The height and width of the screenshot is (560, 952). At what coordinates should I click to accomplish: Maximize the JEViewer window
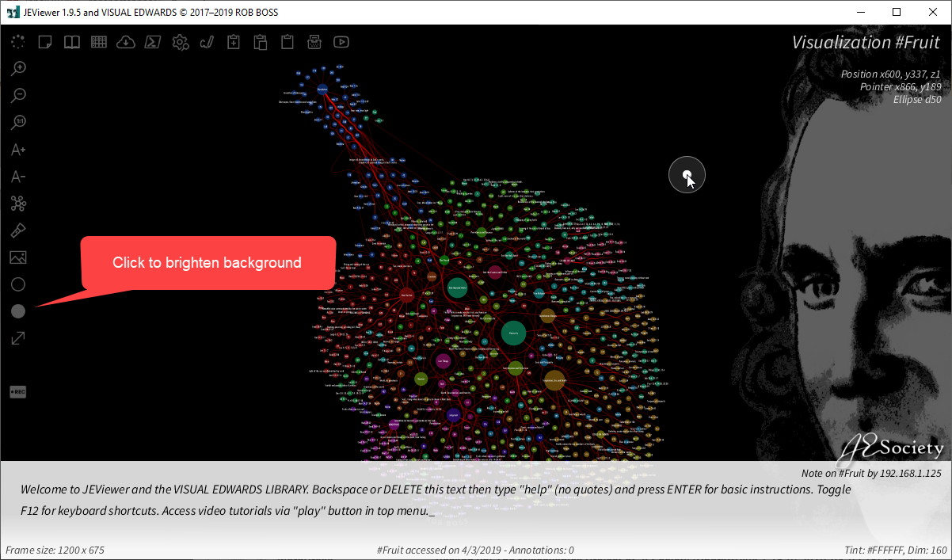pos(897,12)
